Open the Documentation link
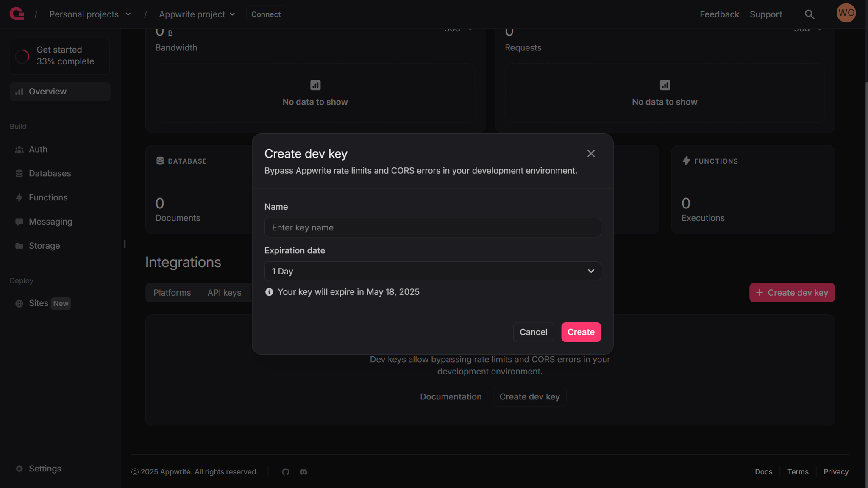 (451, 397)
